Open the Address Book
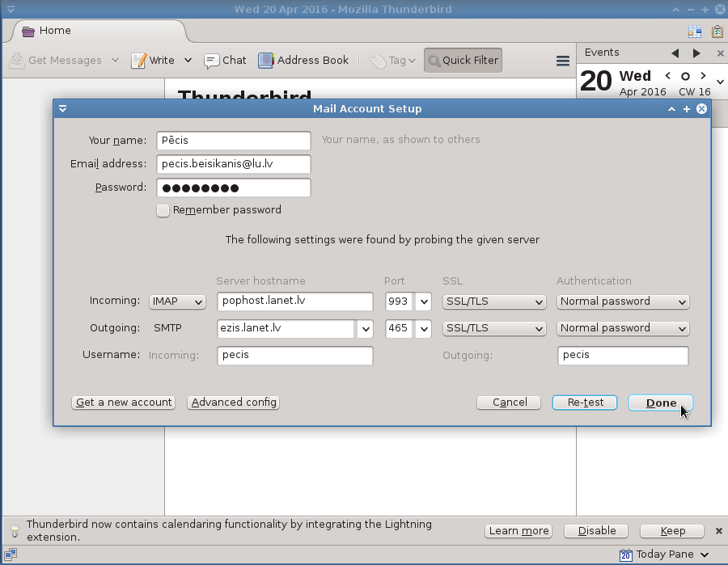Viewport: 728px width, 565px height. (x=303, y=61)
